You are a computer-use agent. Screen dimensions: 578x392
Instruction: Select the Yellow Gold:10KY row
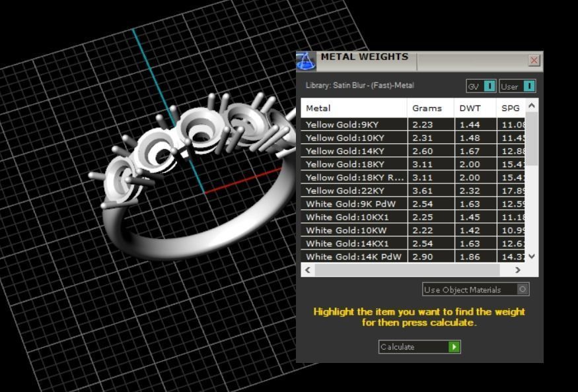pos(413,138)
